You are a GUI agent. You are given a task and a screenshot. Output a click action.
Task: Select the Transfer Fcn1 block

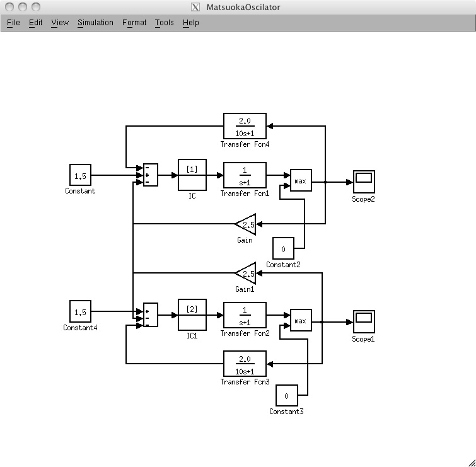click(245, 175)
